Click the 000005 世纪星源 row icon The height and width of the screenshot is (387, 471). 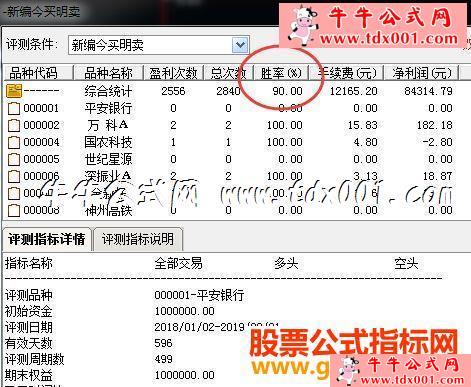click(x=14, y=159)
